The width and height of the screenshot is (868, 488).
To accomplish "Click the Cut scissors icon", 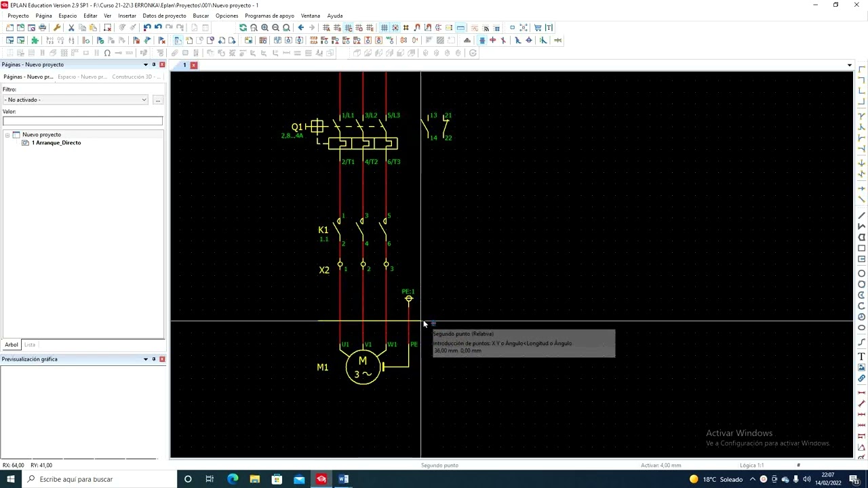I will pos(71,28).
